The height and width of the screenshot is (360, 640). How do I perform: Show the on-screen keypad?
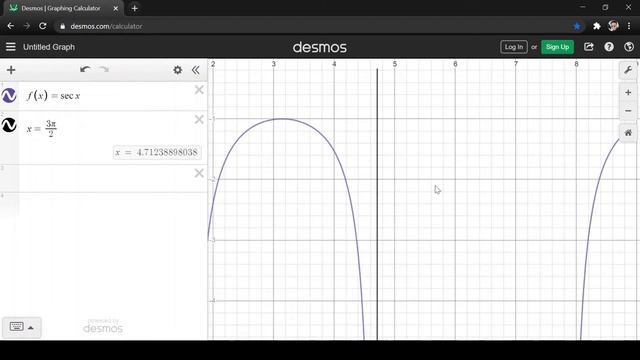point(22,327)
